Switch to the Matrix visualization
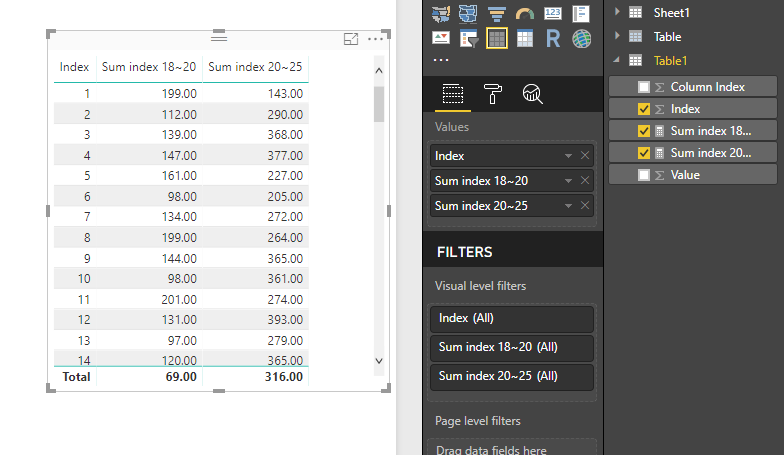Image resolution: width=784 pixels, height=455 pixels. [x=524, y=38]
